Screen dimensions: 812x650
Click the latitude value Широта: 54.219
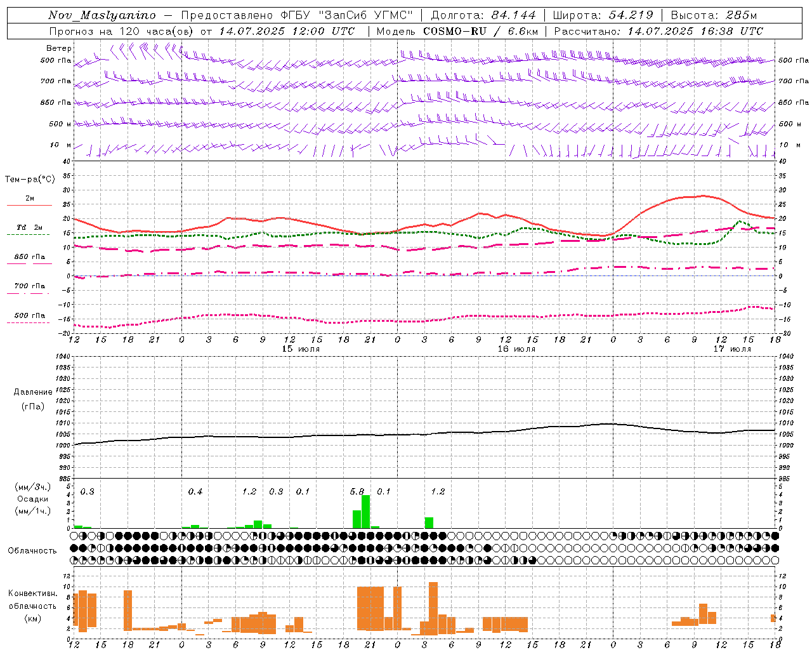[603, 15]
